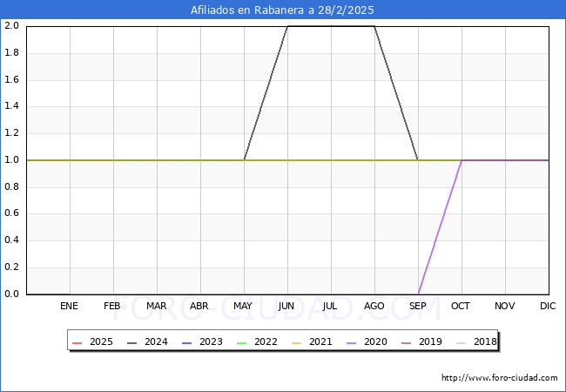Screen dimensions: 566x392
Task: Click the DIC month axis label
Action: [548, 306]
